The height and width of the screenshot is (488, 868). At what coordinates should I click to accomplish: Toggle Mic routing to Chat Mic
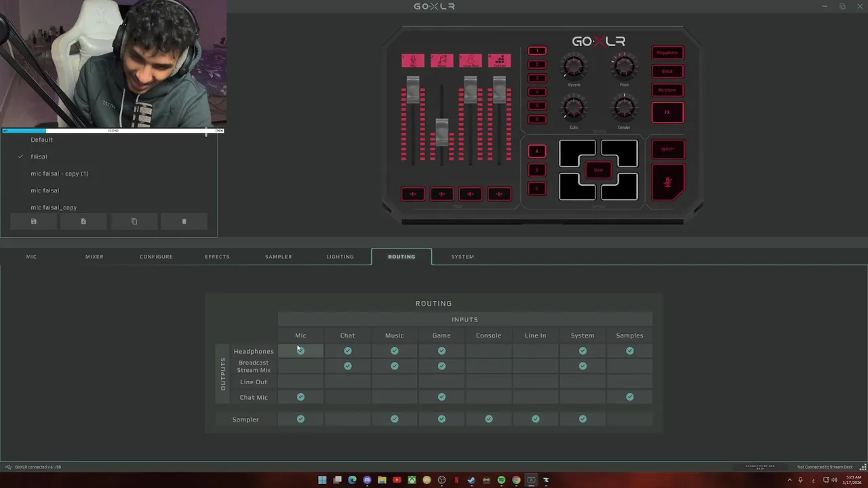point(300,397)
